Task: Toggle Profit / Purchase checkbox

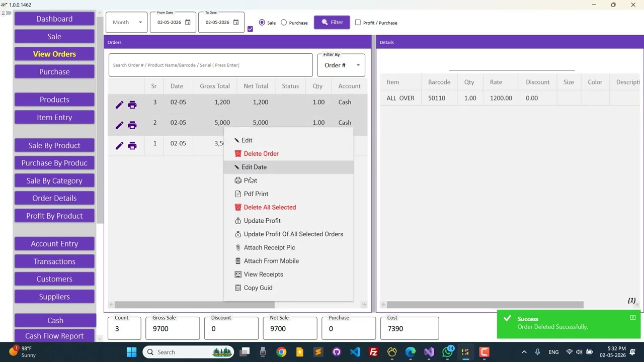Action: pos(358,23)
